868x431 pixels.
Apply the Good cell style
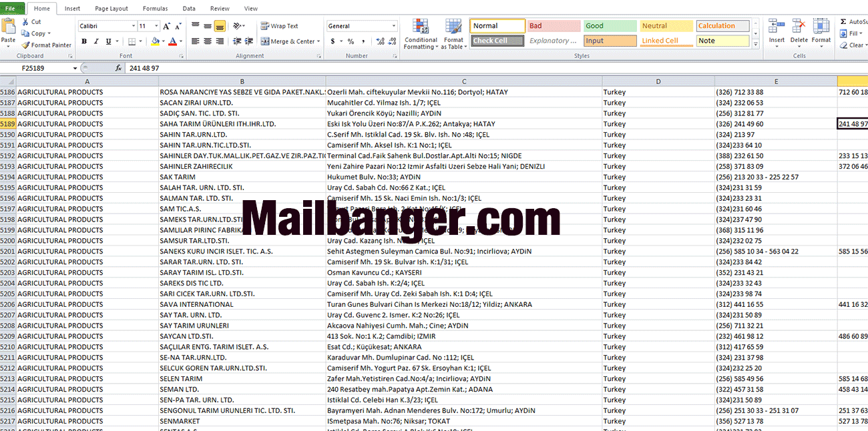610,26
